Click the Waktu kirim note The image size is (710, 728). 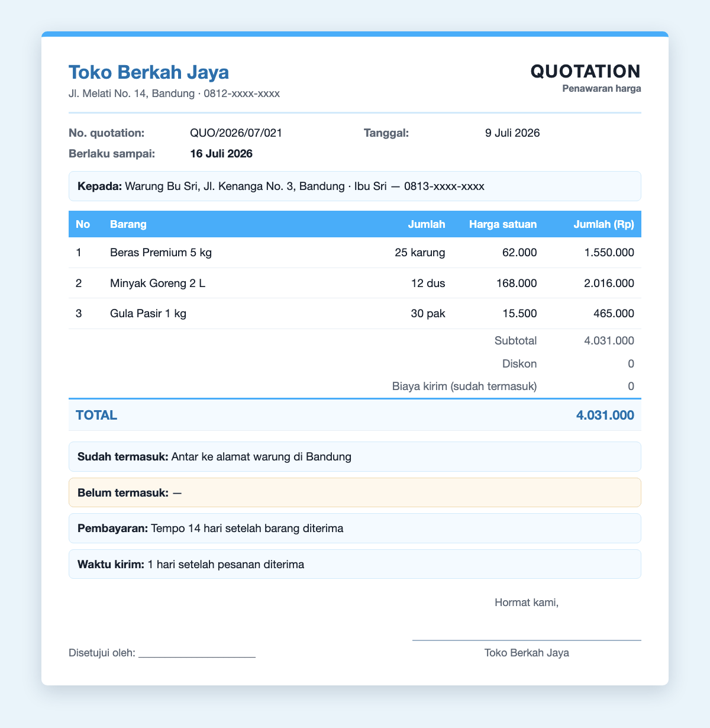point(355,564)
